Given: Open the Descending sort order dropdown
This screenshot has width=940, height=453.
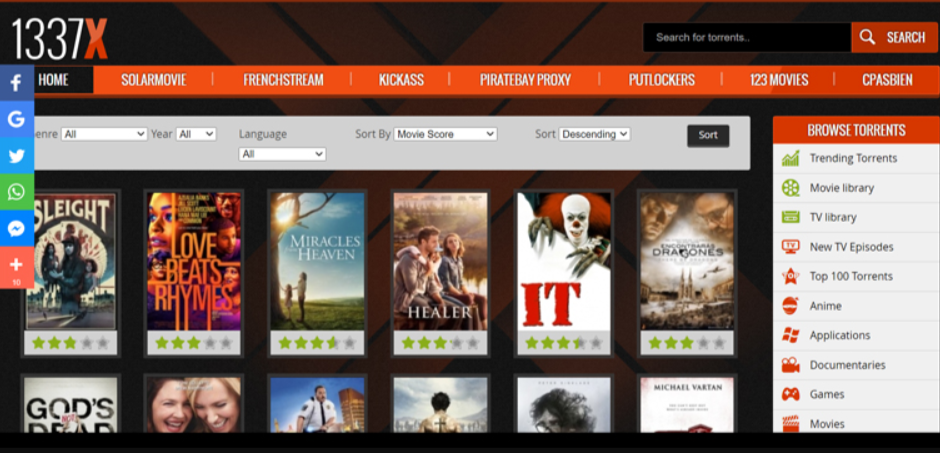Looking at the screenshot, I should [x=595, y=134].
